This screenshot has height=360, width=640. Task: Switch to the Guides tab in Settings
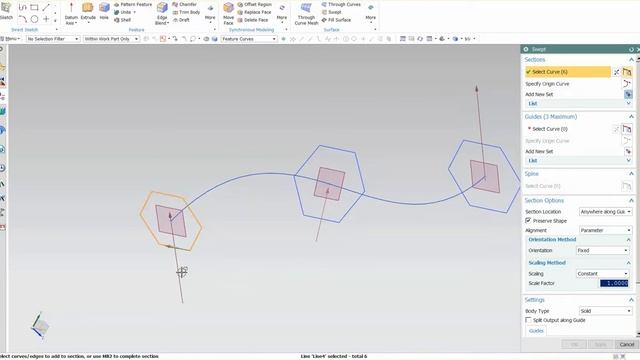coord(536,331)
